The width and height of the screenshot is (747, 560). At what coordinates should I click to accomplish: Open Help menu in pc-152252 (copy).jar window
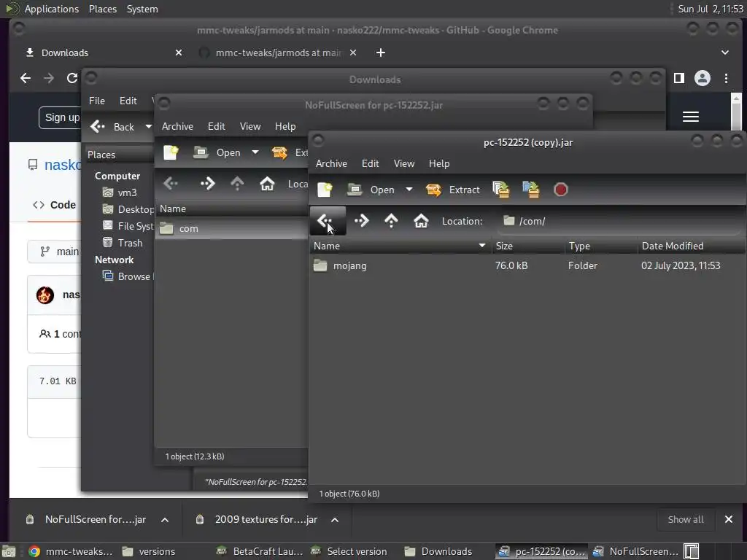pos(438,163)
